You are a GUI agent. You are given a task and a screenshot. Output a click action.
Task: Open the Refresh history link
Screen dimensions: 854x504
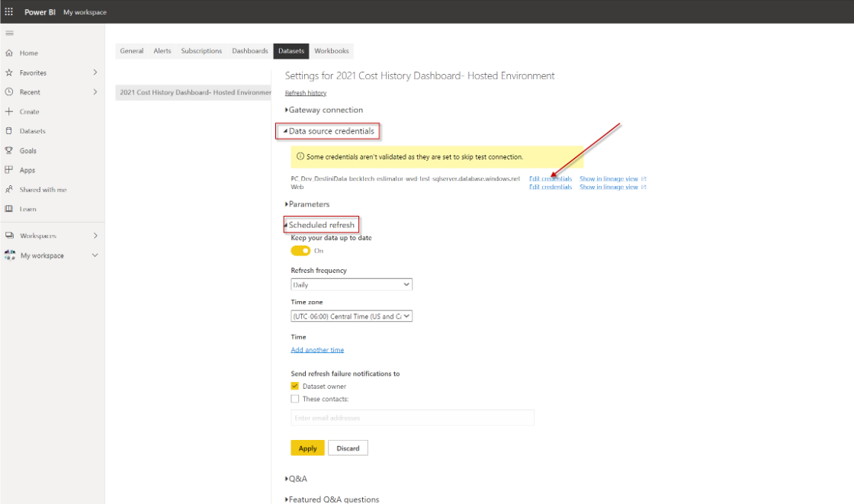304,92
